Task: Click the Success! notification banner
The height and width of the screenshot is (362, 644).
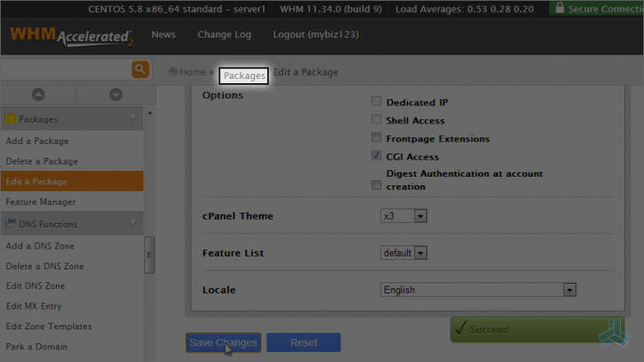Action: pyautogui.click(x=538, y=329)
